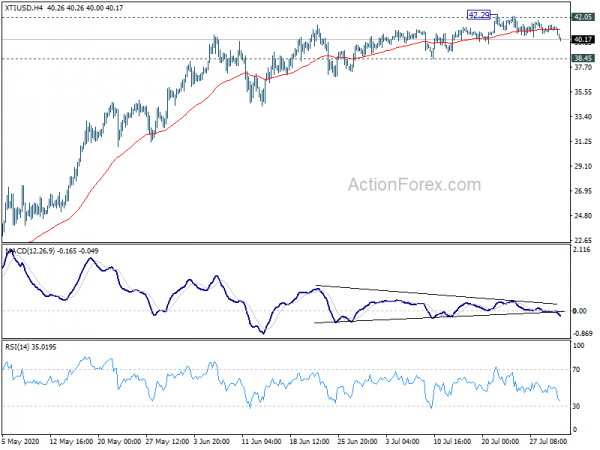This screenshot has width=600, height=450.
Task: Click the XTIUSD.H4 chart title
Action: tap(24, 8)
